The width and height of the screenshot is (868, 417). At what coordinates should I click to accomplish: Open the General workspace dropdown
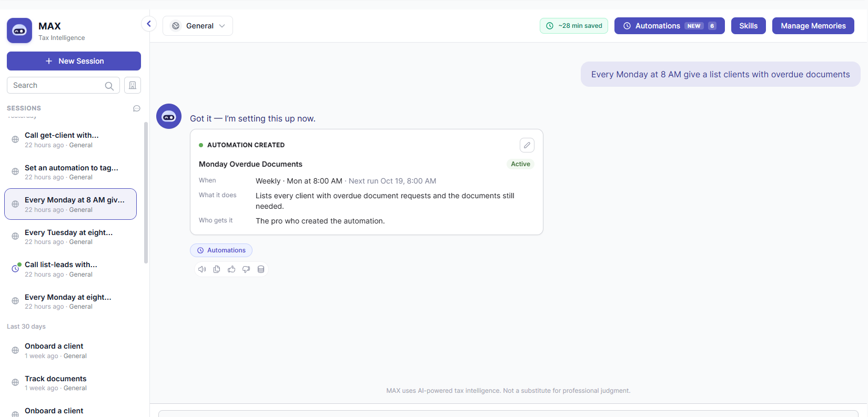(198, 26)
